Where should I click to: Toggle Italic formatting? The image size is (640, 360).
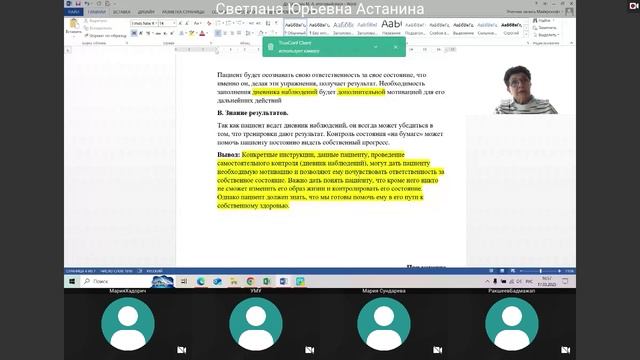(x=141, y=33)
